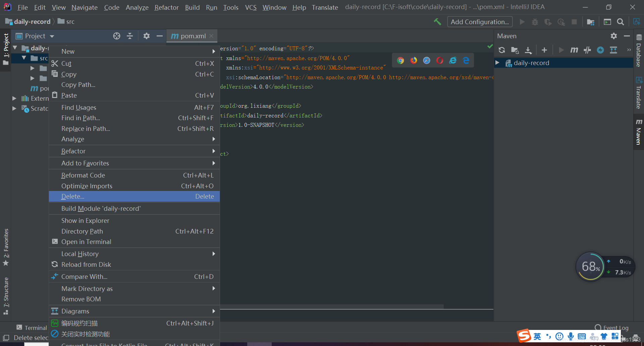Image resolution: width=644 pixels, height=346 pixels.
Task: Reimport all Maven projects
Action: coord(502,50)
